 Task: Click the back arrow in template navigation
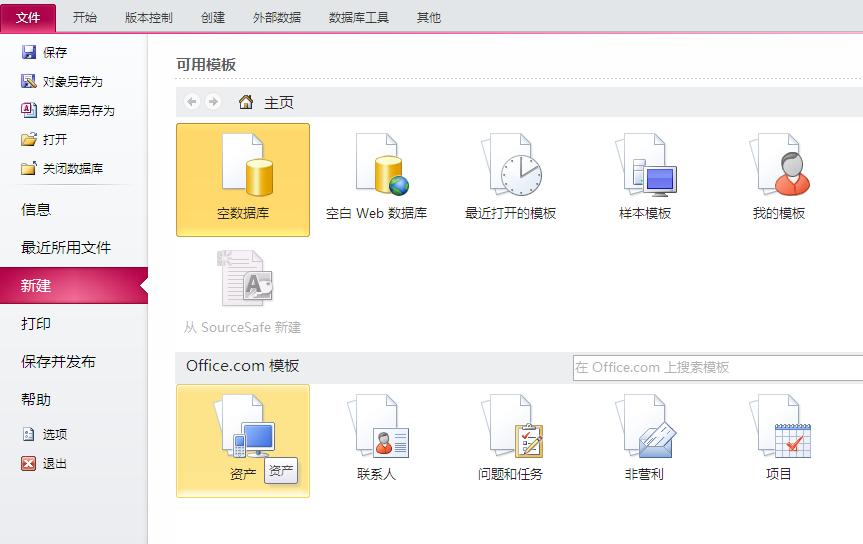coord(192,102)
